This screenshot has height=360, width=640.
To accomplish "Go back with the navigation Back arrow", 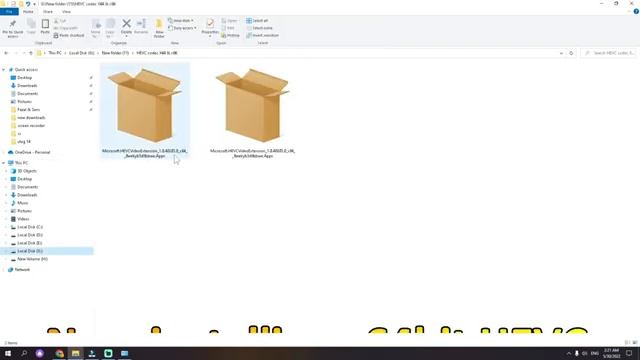I will pos(6,53).
